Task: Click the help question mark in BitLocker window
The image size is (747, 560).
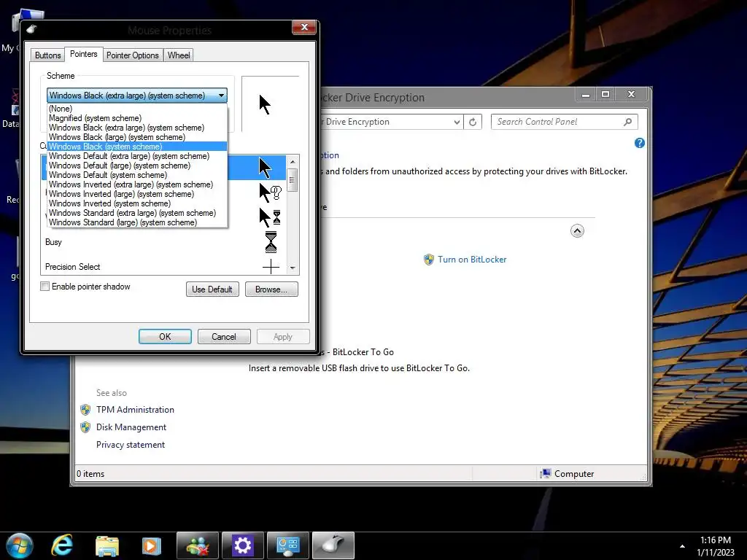Action: [639, 143]
